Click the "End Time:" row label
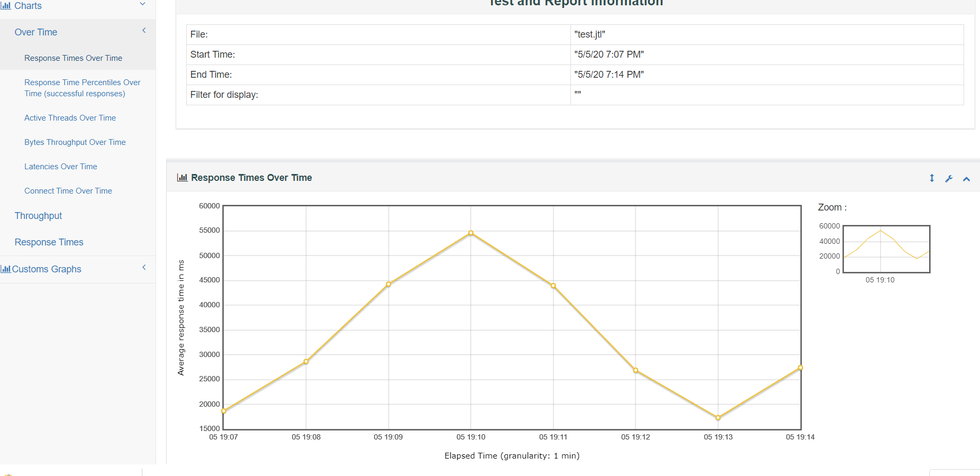 pyautogui.click(x=211, y=75)
